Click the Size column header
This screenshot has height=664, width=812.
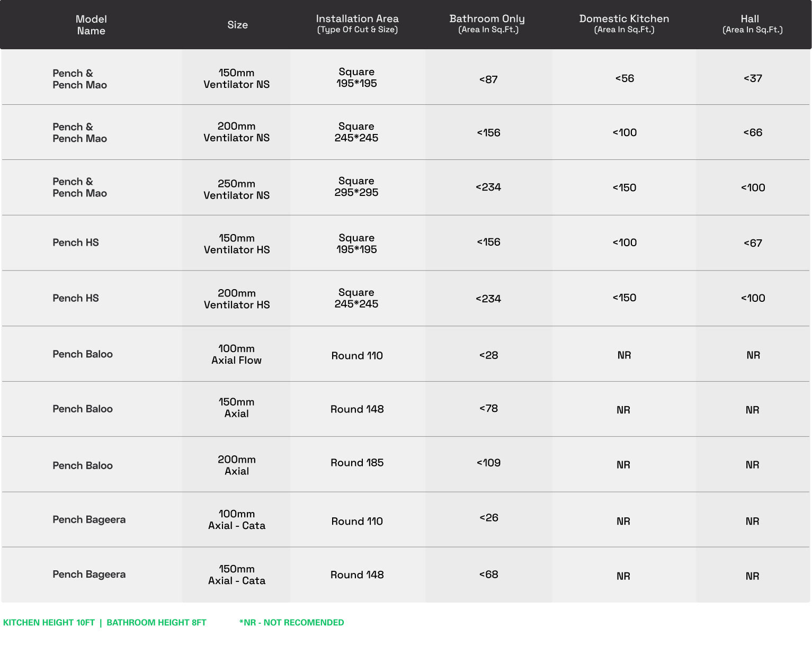coord(237,25)
